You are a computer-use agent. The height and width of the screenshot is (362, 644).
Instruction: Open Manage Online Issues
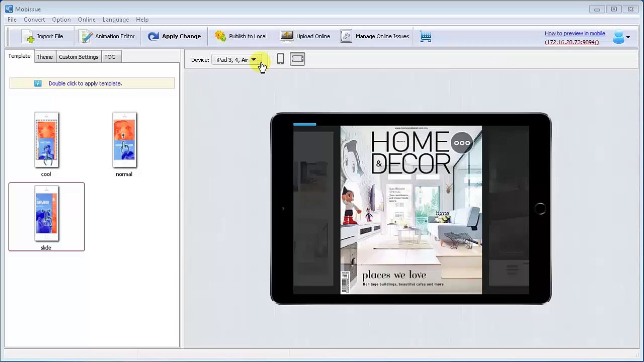click(375, 36)
